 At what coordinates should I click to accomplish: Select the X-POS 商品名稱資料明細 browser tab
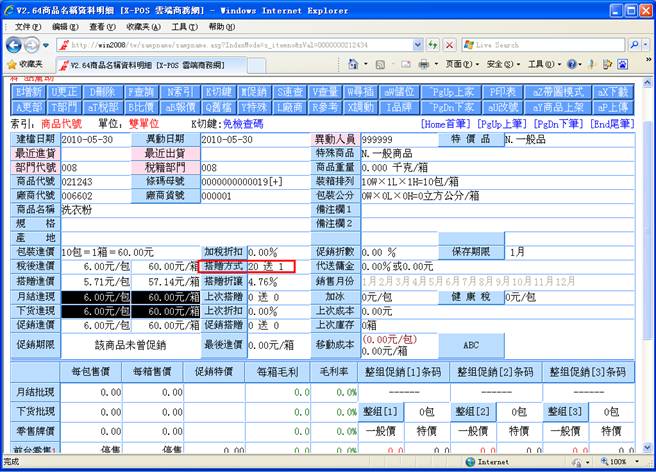[121, 64]
